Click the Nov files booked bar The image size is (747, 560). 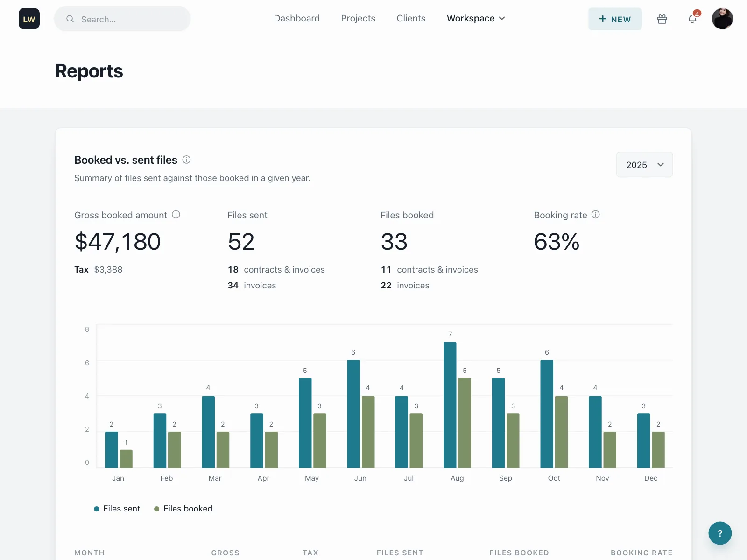tap(610, 449)
